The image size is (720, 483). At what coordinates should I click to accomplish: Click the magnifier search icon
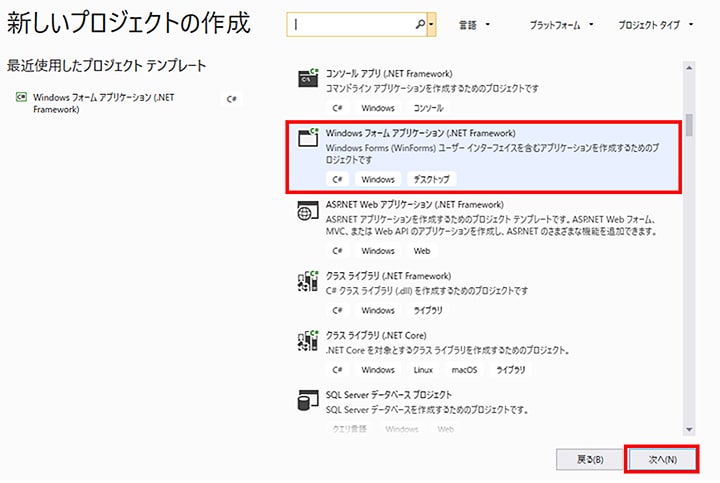(420, 24)
